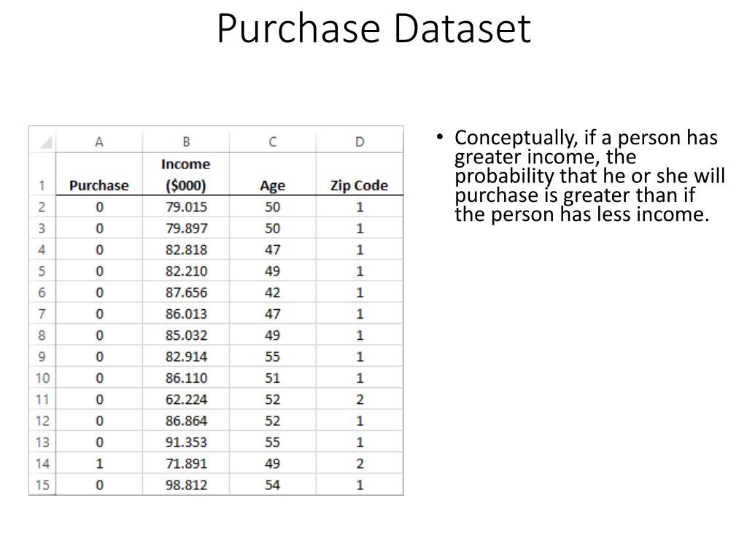Viewport: 747px width, 560px height.
Task: Click the Age value 42 cell
Action: [x=273, y=292]
